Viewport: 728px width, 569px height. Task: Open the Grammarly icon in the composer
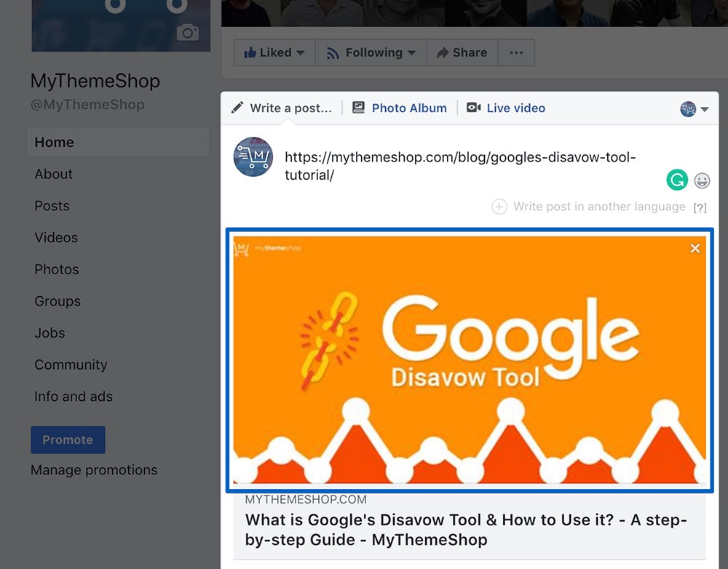(676, 180)
